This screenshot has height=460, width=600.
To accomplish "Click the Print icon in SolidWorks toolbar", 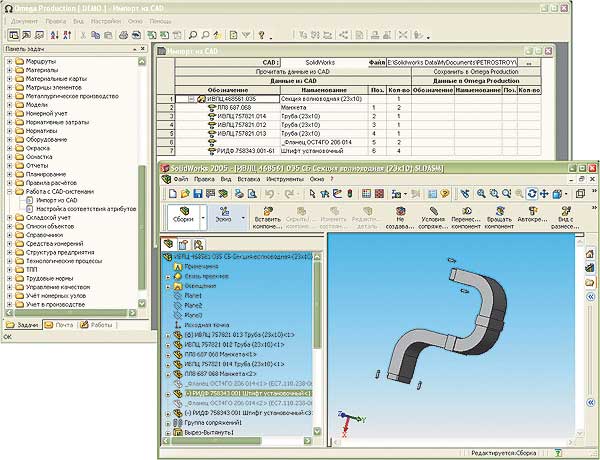I will (239, 194).
